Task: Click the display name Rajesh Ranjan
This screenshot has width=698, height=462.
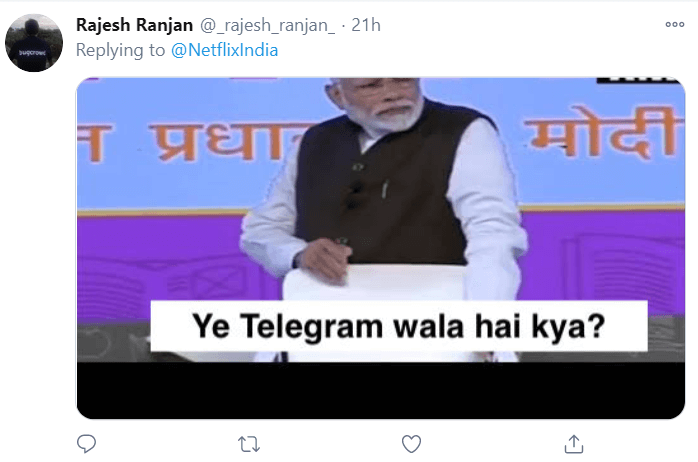Action: tap(134, 25)
